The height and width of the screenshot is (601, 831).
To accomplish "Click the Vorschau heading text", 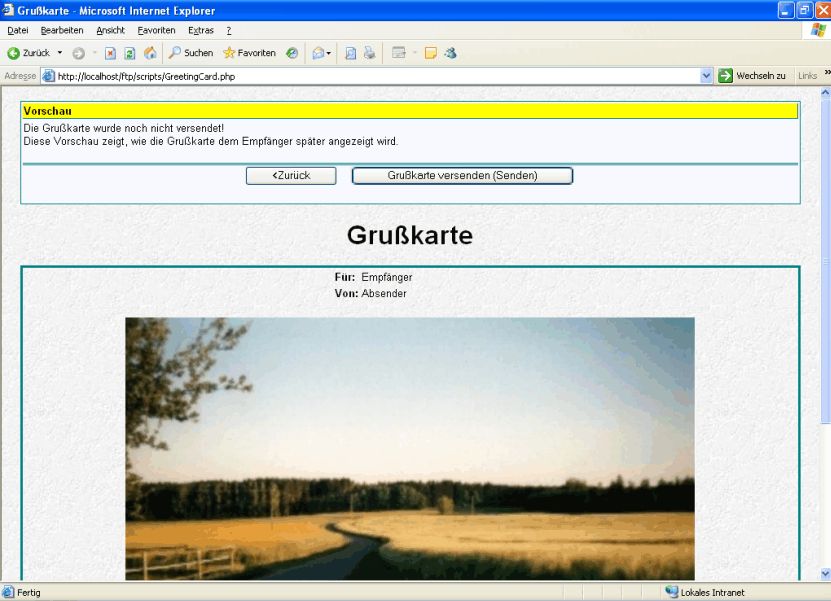I will pyautogui.click(x=48, y=111).
